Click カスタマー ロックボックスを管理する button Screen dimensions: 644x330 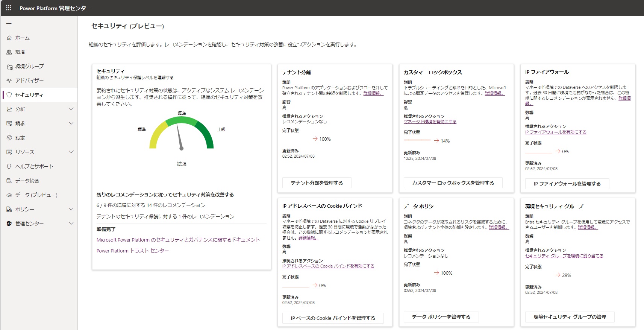453,183
